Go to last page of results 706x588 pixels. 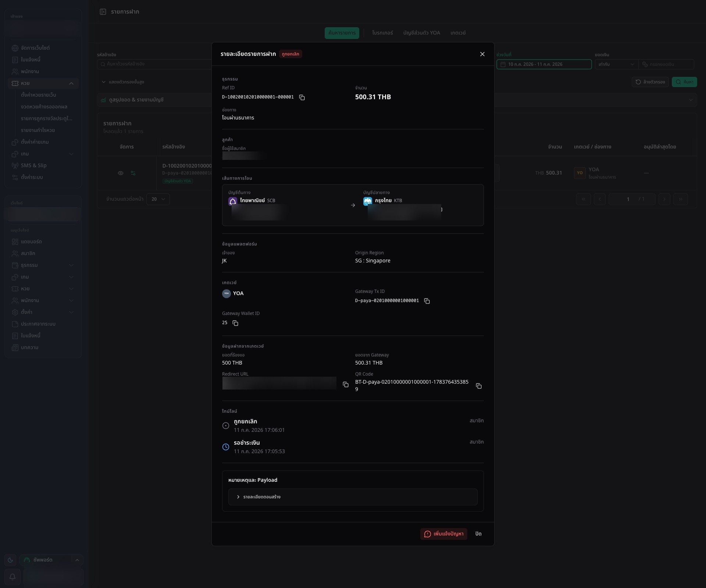(x=680, y=199)
